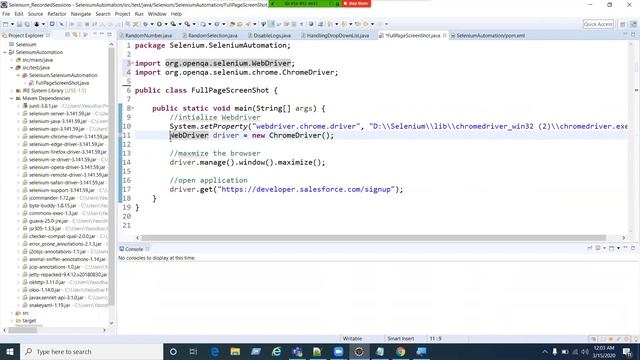
Task: Open Microsoft Edge from the taskbar
Action: 215,351
